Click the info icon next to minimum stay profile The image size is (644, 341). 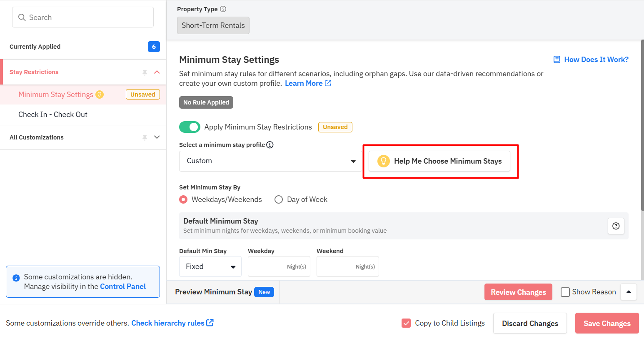coord(270,145)
